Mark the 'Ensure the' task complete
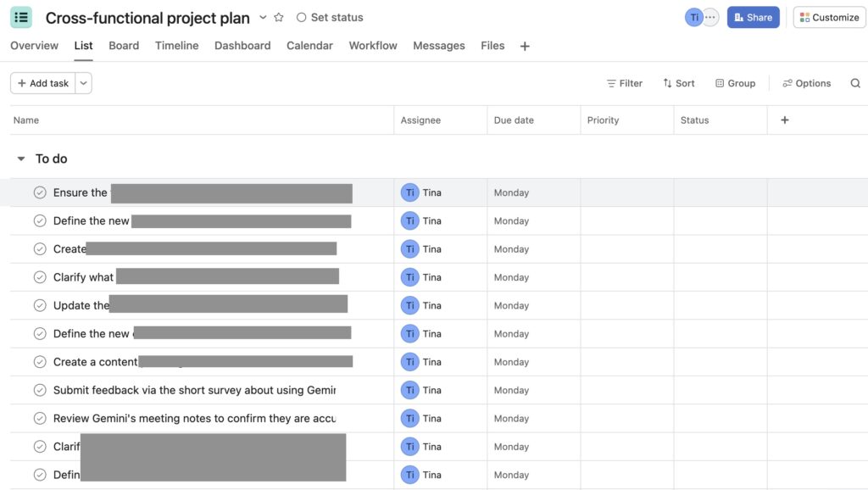The image size is (868, 490). (40, 192)
